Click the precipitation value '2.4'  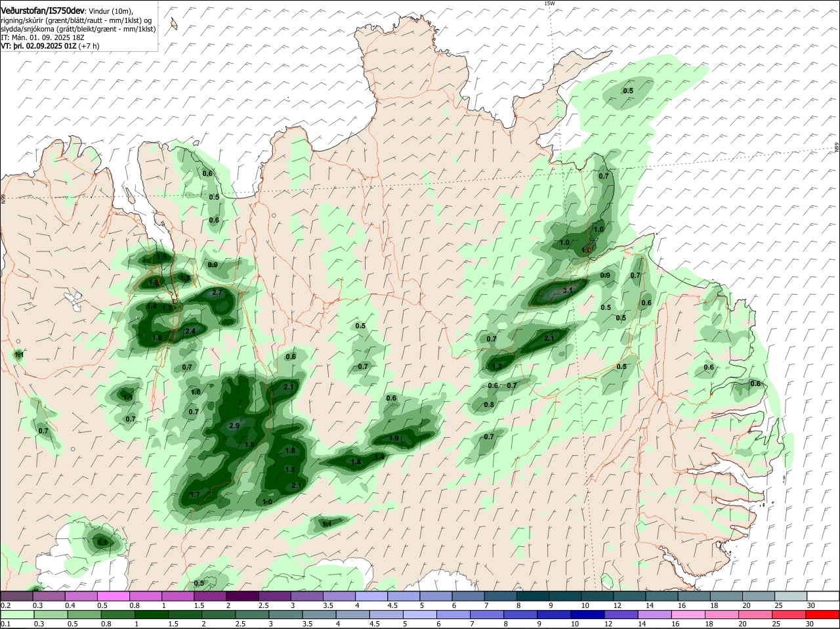coord(190,332)
